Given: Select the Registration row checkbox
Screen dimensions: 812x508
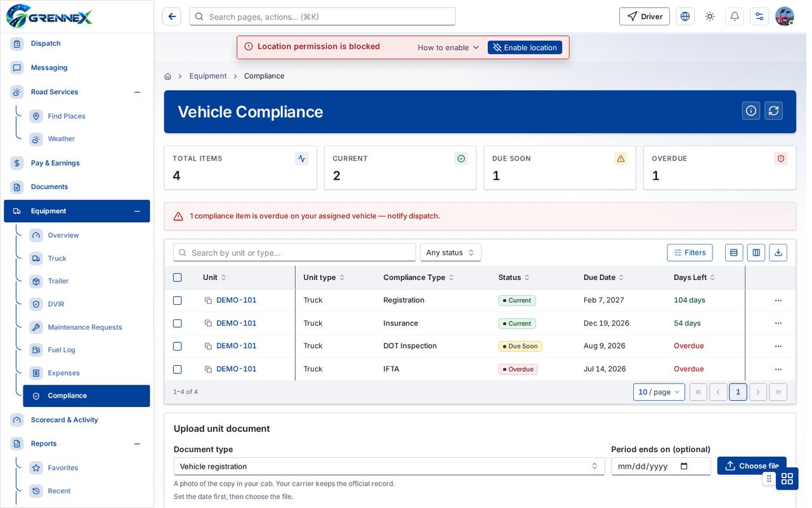Looking at the screenshot, I should pos(178,300).
